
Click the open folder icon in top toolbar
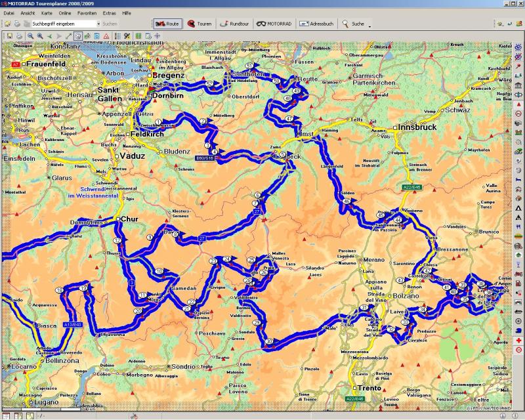(x=7, y=24)
